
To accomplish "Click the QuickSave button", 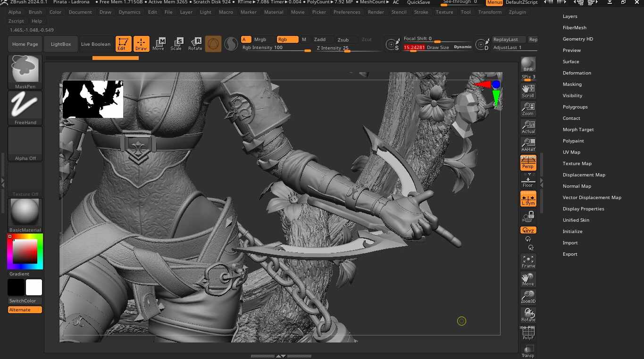I will click(x=418, y=2).
